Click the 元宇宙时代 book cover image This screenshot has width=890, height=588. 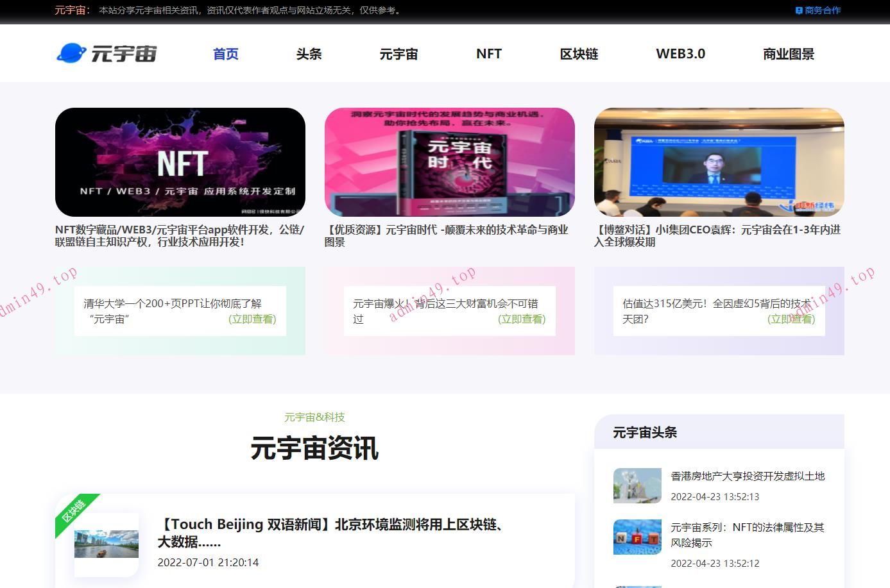450,161
